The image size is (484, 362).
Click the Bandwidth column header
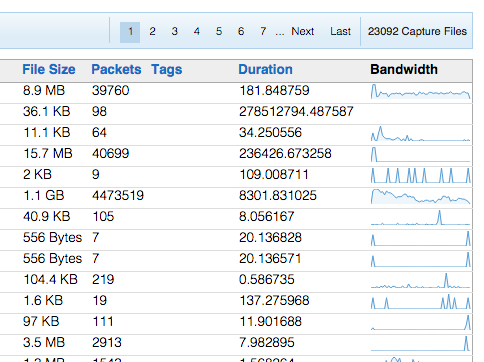pos(404,70)
